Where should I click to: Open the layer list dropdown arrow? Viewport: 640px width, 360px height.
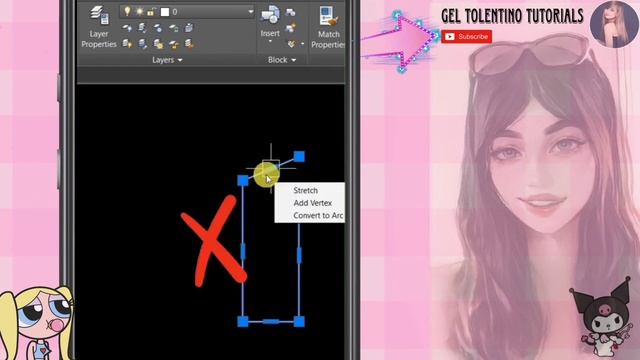[251, 12]
